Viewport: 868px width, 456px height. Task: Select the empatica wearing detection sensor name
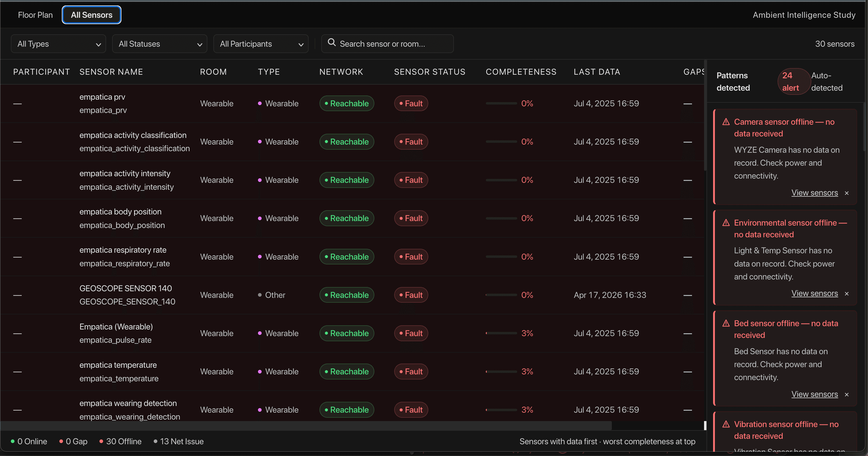tap(128, 403)
